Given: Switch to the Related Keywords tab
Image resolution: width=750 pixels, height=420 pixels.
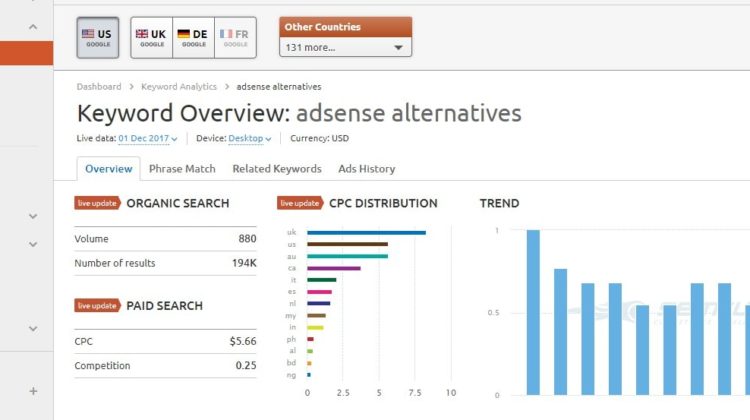Looking at the screenshot, I should [277, 169].
